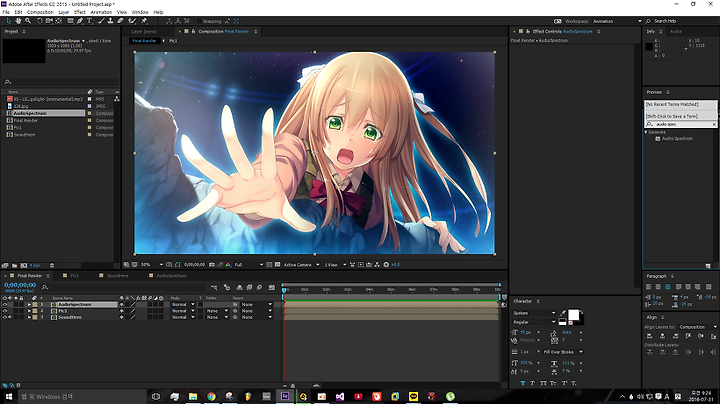Viewport: 720px width, 404px height.
Task: Click the align left edges icon
Action: 649,336
